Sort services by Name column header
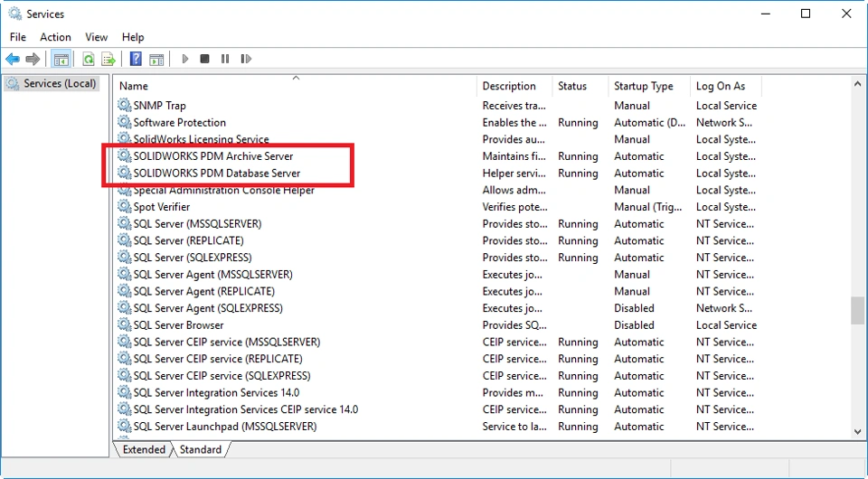868x479 pixels. (296, 86)
